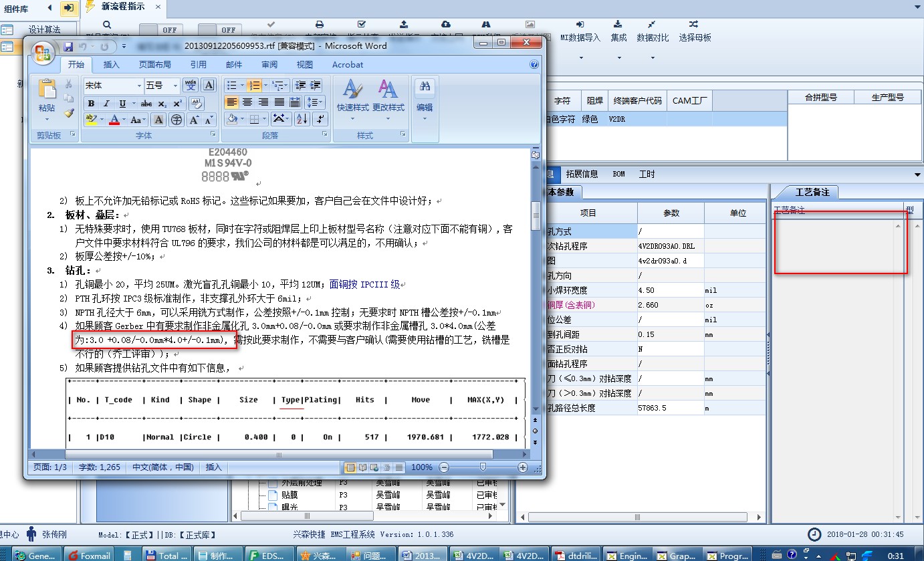
Task: Switch to the 页面布局 ribbon tab
Action: (155, 65)
